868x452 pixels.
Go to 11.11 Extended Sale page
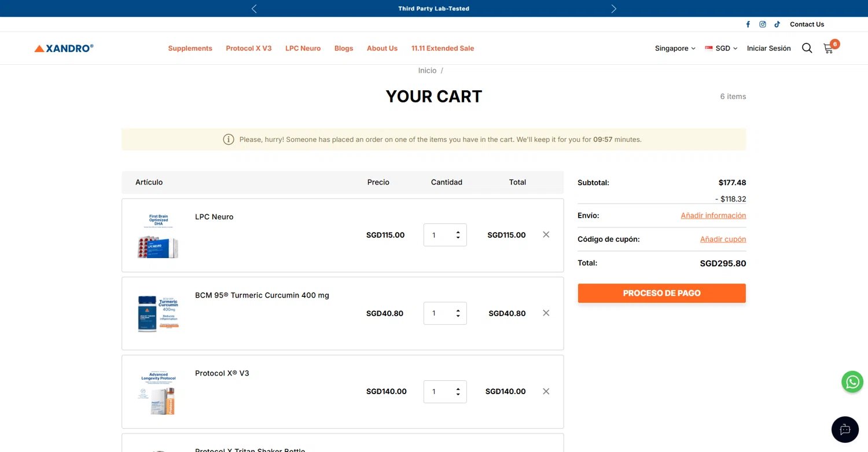[442, 49]
